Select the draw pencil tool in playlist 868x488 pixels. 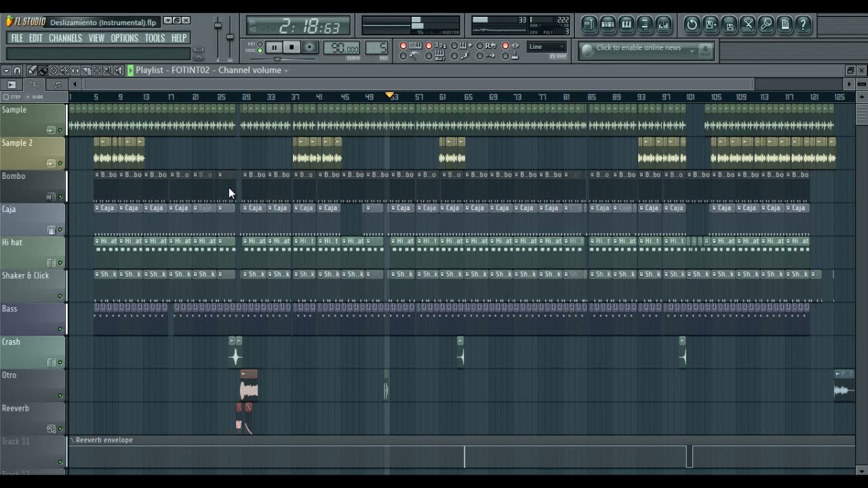point(31,70)
